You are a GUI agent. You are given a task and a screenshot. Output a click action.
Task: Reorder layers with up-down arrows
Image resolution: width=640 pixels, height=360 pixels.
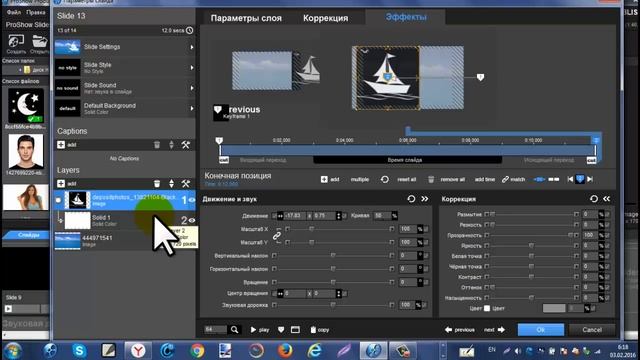point(171,184)
